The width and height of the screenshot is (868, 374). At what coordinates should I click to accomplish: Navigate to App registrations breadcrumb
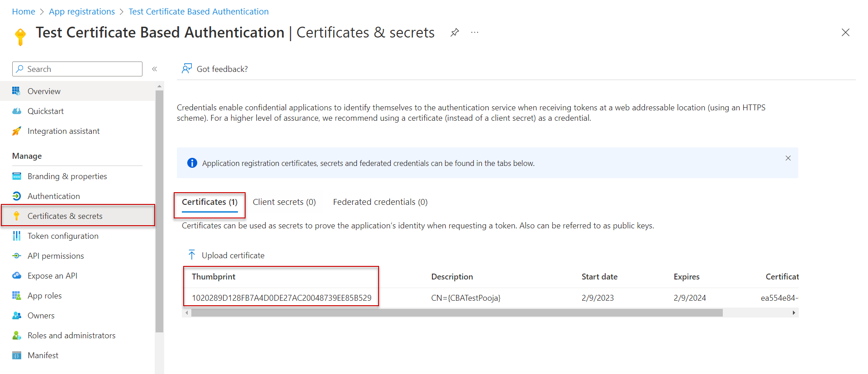click(x=82, y=12)
